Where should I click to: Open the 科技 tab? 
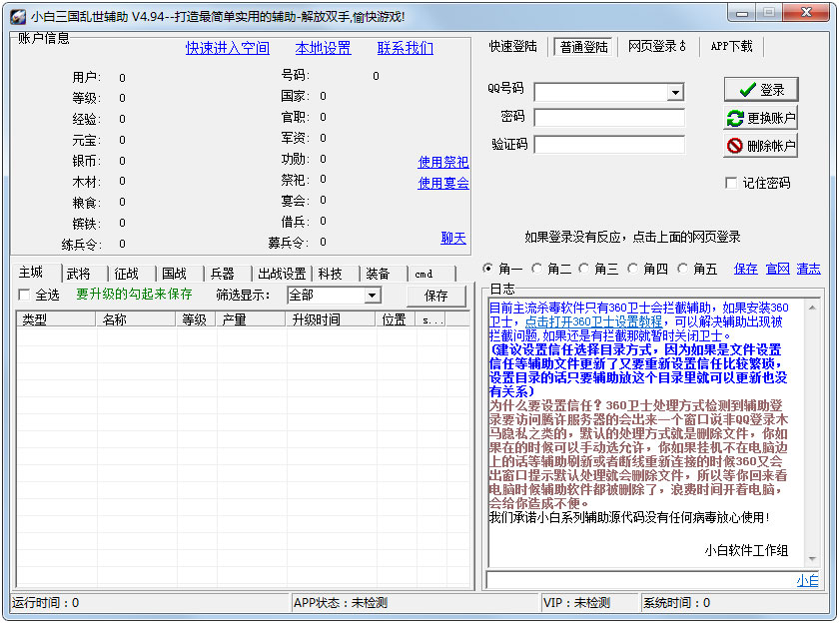330,275
